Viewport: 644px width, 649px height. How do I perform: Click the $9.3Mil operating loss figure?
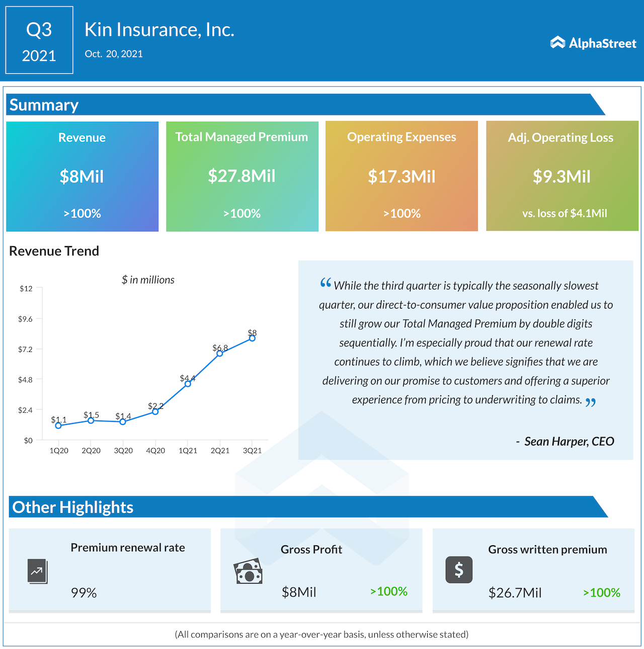click(x=561, y=177)
